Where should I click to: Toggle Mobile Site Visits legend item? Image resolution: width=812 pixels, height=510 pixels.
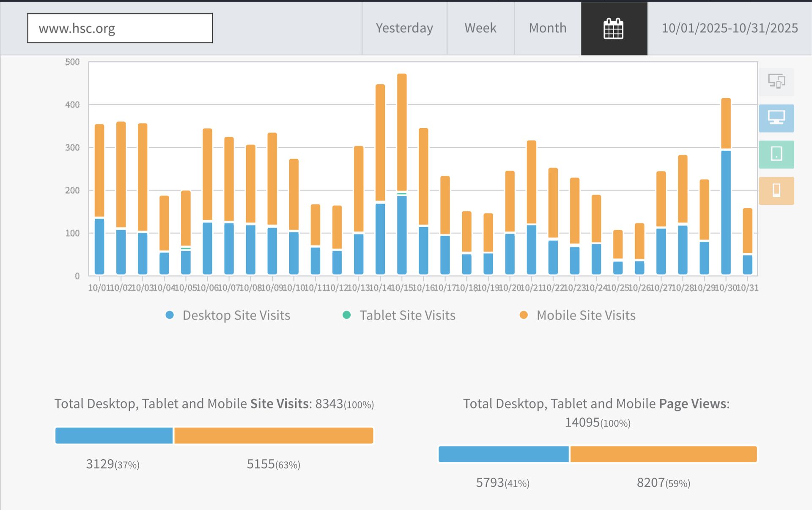[585, 315]
